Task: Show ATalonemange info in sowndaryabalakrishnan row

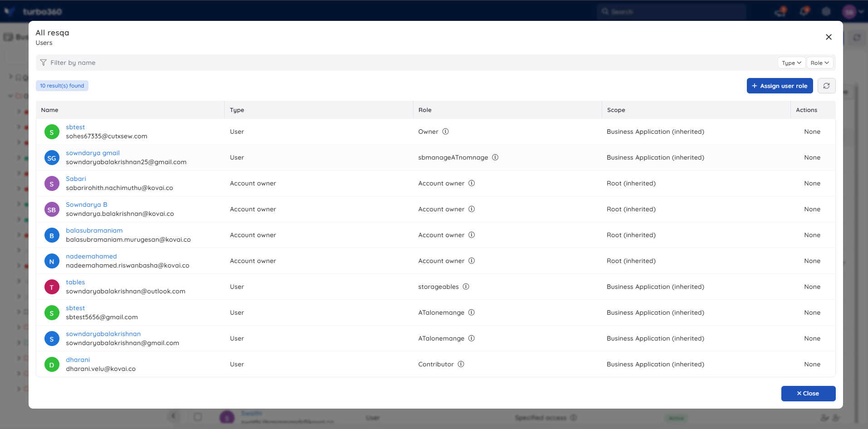Action: coord(471,338)
